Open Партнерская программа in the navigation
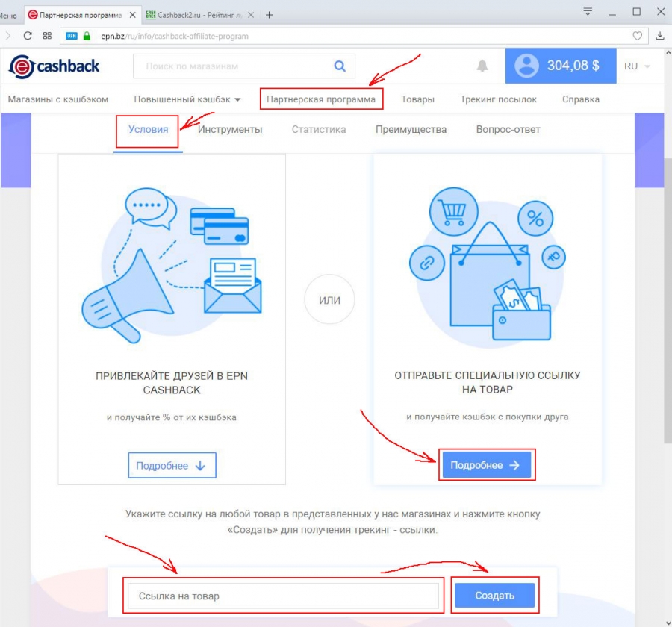 321,99
